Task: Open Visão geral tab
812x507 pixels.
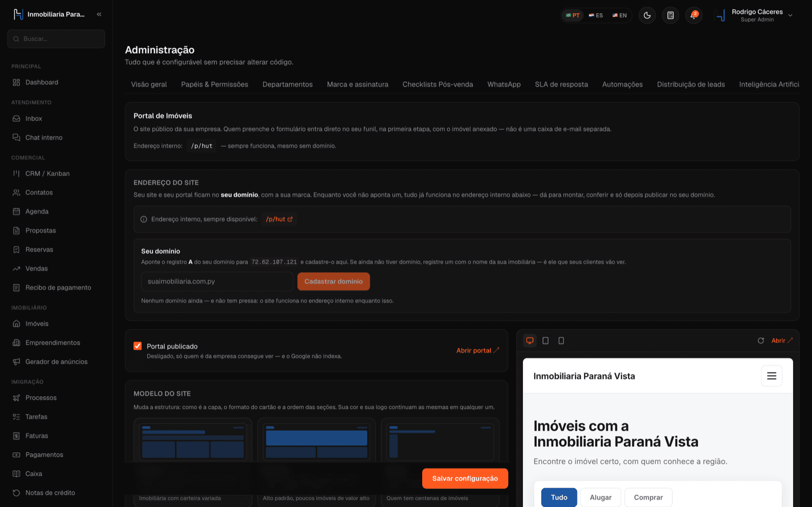Action: [x=149, y=84]
